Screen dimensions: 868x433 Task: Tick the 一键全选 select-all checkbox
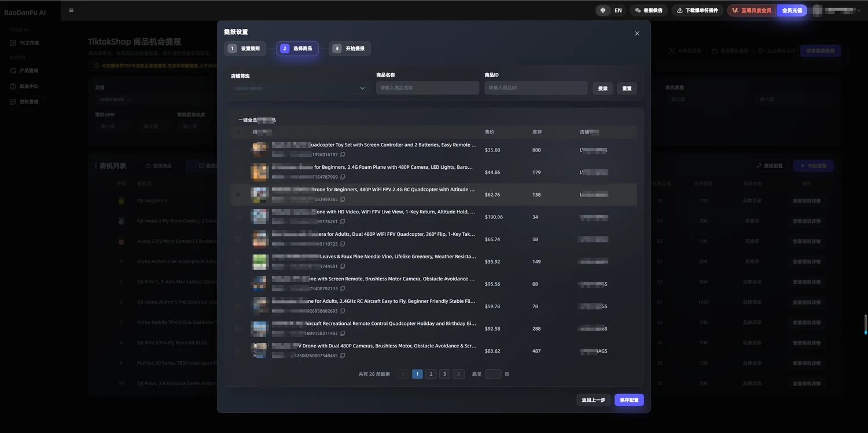click(x=234, y=120)
